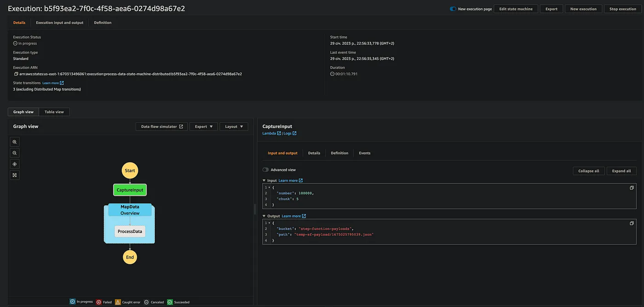The height and width of the screenshot is (307, 644).
Task: Toggle the New execution page switch
Action: (x=453, y=9)
